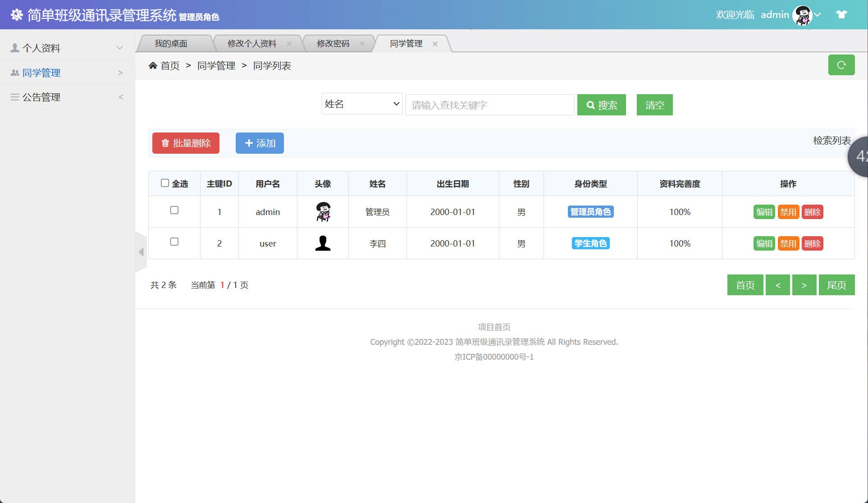868x503 pixels.
Task: Click the trash icon on 批量删除
Action: (164, 143)
